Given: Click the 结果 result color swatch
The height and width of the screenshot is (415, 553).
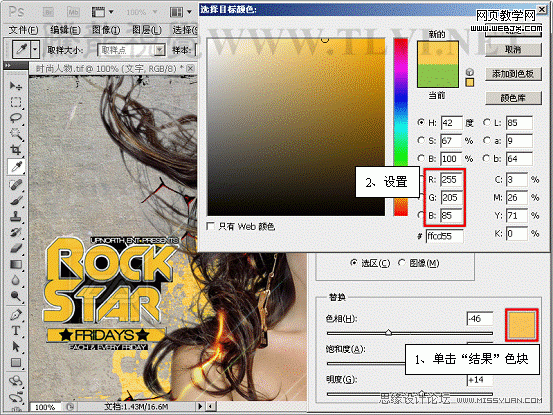Looking at the screenshot, I should coord(522,325).
